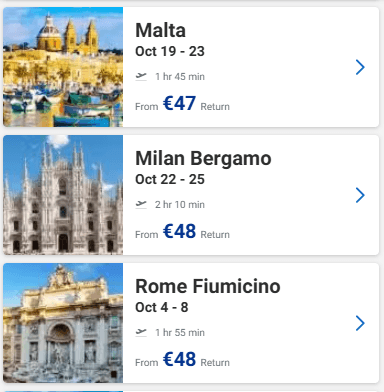Click the plane icon beside 2 hr 10 min

pos(141,204)
